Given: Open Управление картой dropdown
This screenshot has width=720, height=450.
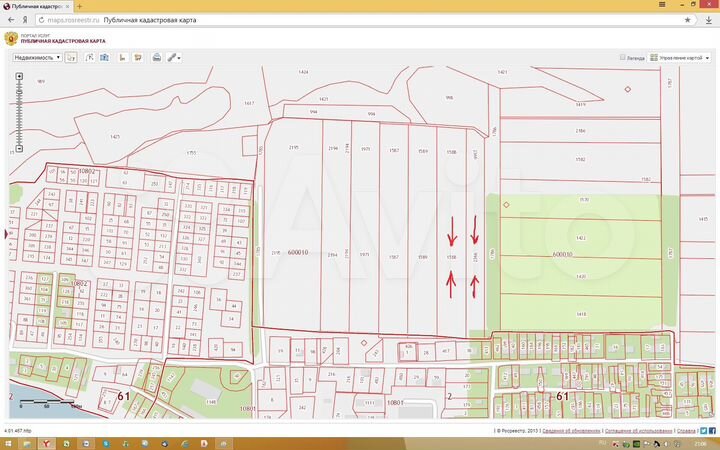Looking at the screenshot, I should coord(680,58).
